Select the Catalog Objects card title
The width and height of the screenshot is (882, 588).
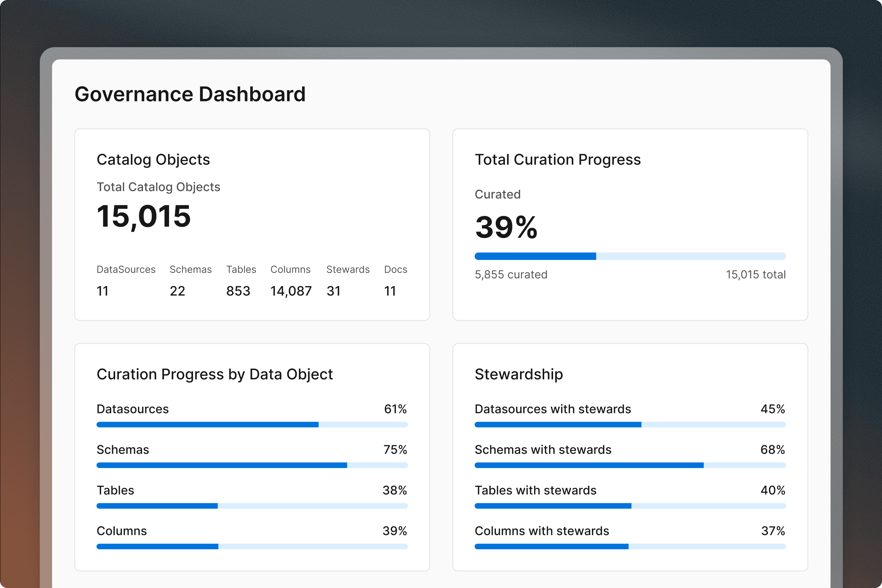[x=153, y=160]
